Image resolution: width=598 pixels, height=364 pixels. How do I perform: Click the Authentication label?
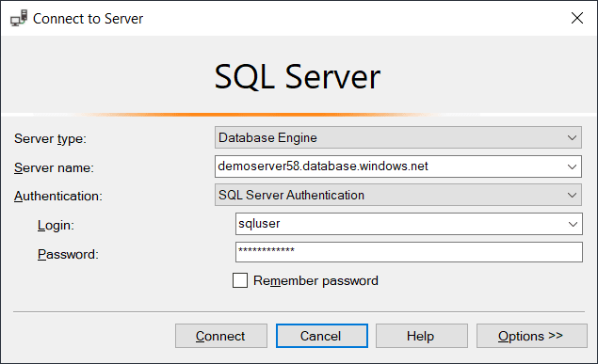coord(58,196)
